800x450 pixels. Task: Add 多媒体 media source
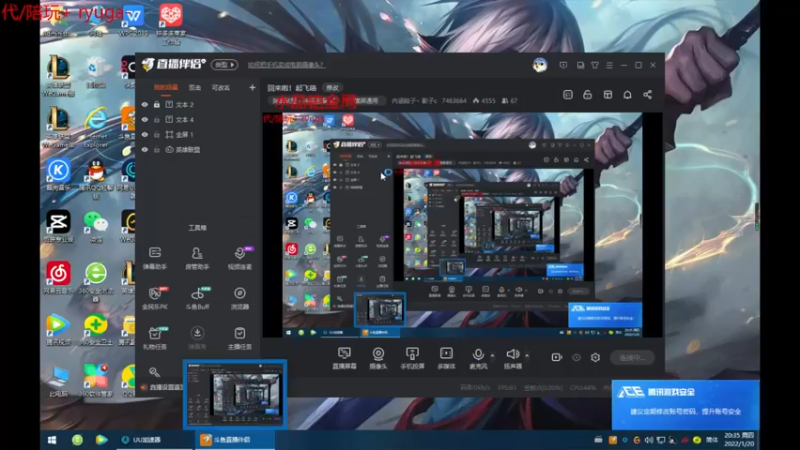coord(446,358)
